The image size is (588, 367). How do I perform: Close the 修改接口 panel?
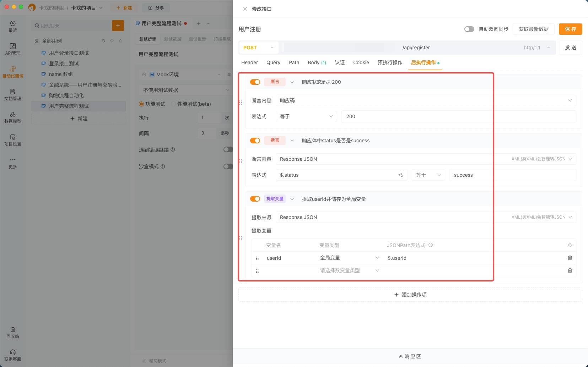[x=245, y=9]
